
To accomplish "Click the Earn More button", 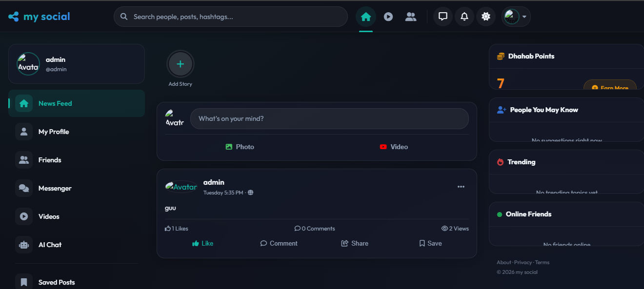I will (x=610, y=86).
